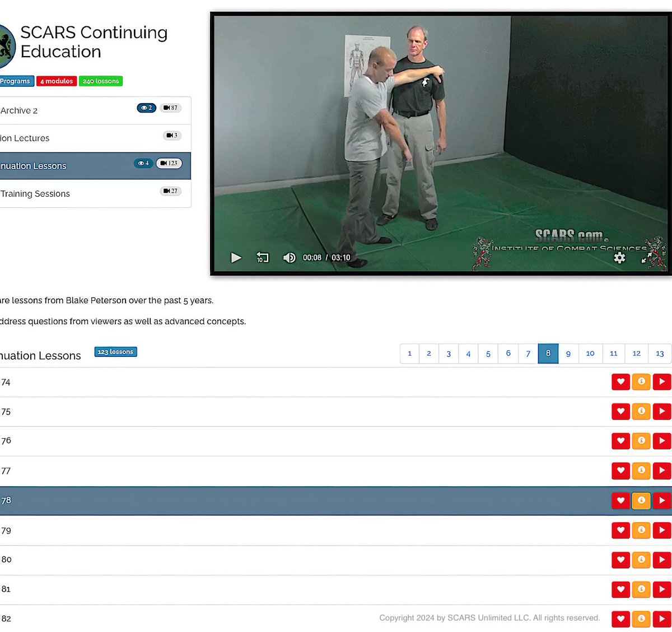Show info for lesson 79

tap(641, 530)
